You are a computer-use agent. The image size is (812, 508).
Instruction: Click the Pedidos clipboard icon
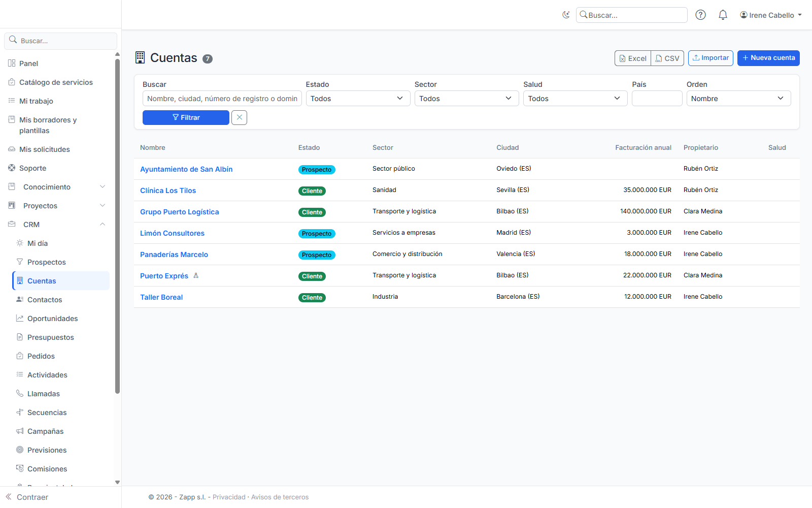(x=20, y=356)
